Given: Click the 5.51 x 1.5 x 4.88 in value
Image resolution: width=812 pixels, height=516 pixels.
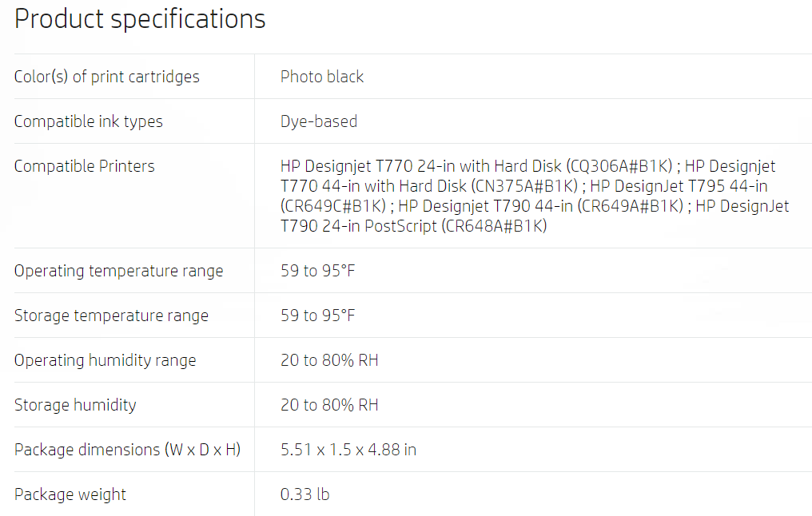Looking at the screenshot, I should tap(348, 450).
